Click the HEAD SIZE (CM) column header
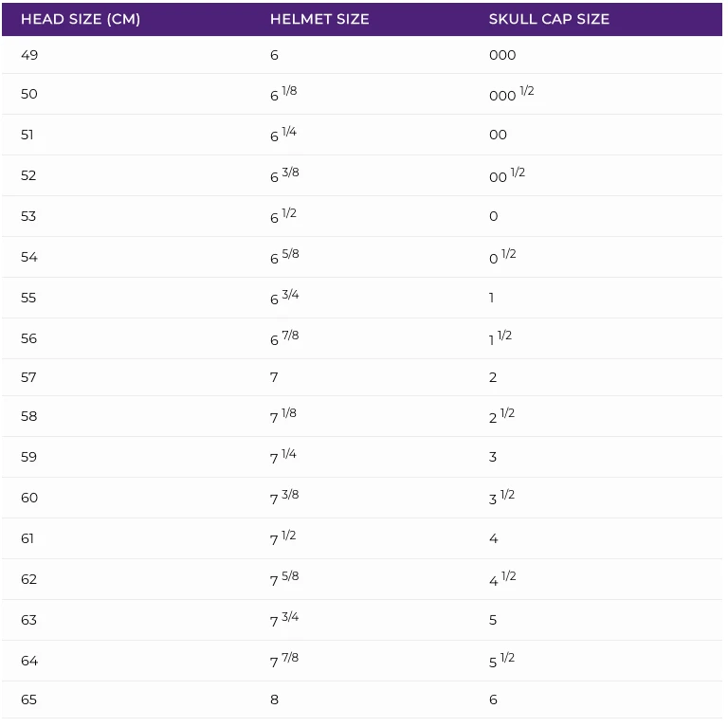728x727 pixels. point(81,19)
